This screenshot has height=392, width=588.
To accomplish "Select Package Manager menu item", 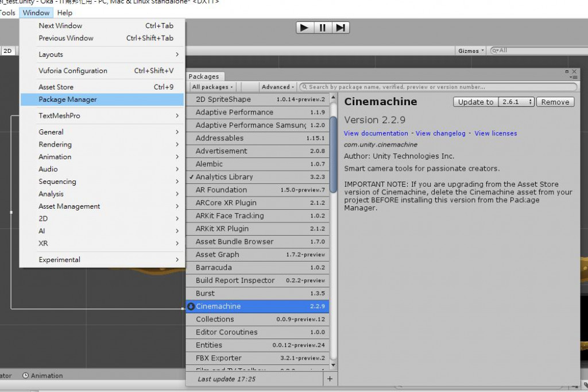I will tap(102, 99).
